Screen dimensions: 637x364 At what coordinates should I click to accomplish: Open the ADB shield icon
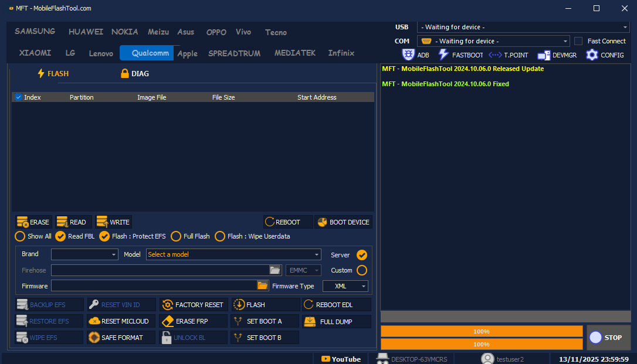click(x=408, y=55)
